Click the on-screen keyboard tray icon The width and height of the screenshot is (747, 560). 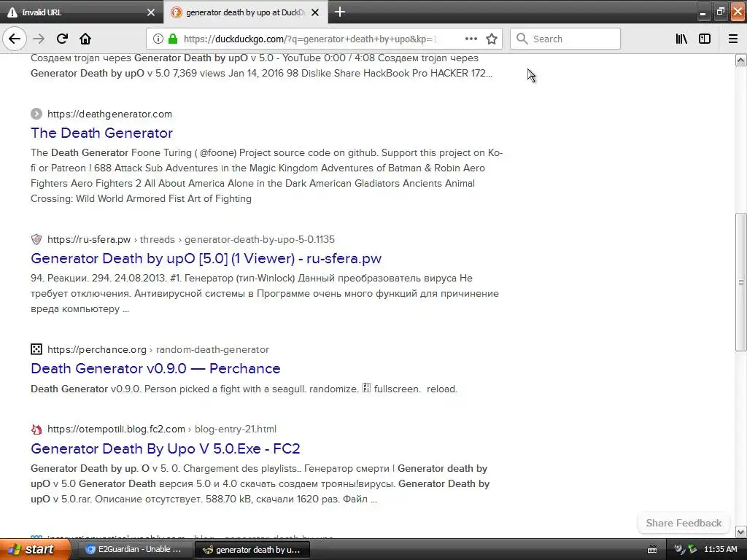tap(652, 550)
